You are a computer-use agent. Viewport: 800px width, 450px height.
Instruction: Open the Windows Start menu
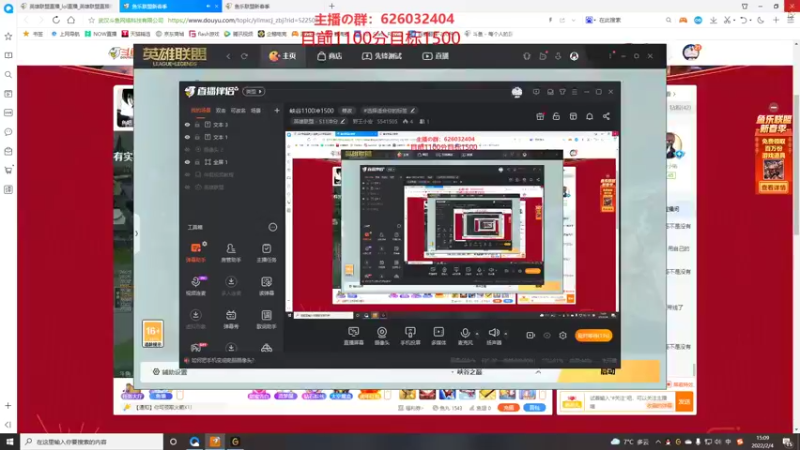10,441
